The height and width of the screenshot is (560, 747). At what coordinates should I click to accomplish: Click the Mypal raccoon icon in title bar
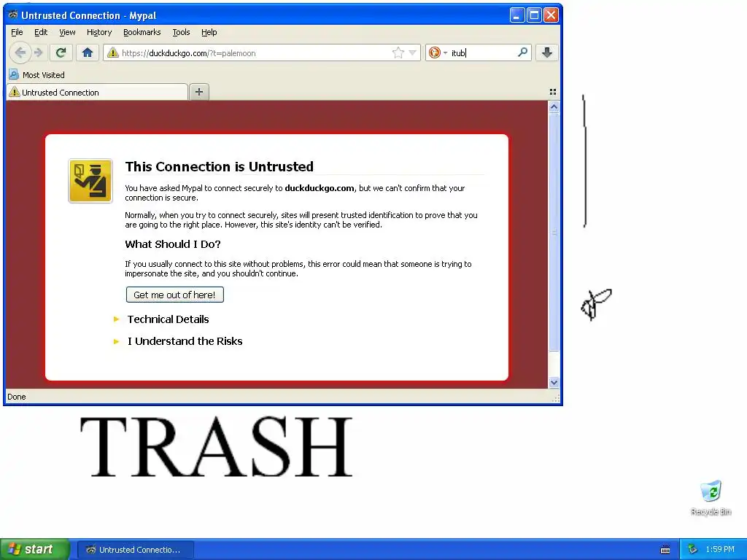click(13, 15)
